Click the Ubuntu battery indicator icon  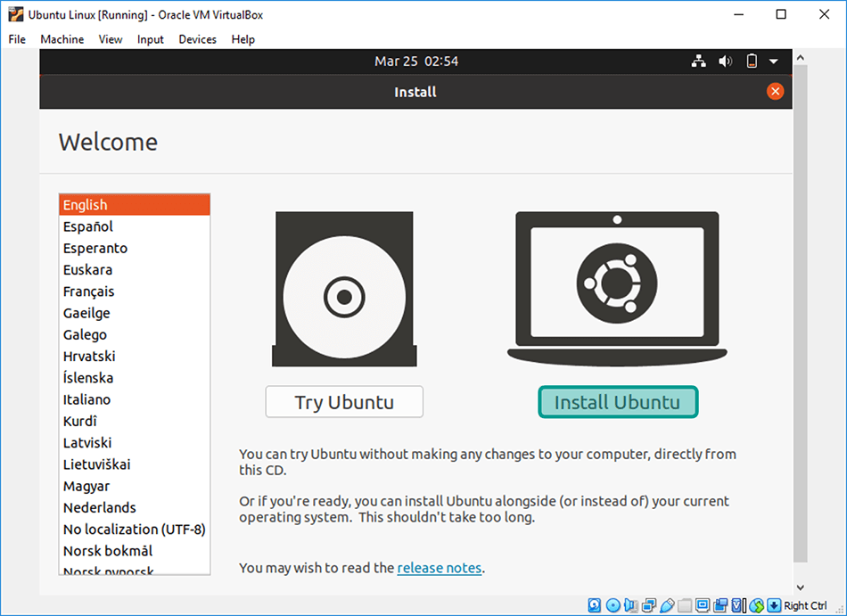[x=752, y=61]
